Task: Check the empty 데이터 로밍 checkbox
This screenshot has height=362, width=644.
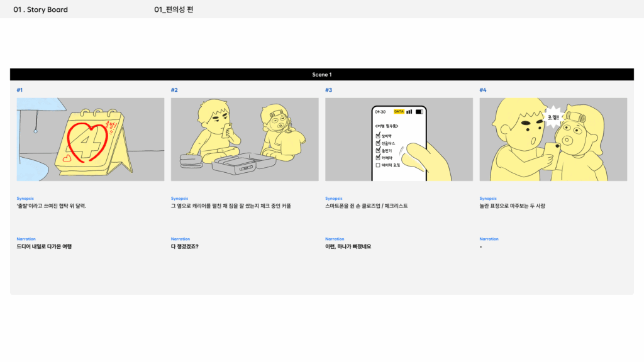Action: [378, 165]
